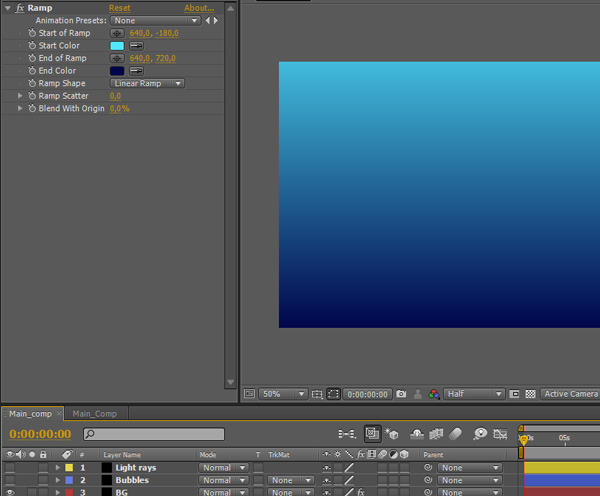Image resolution: width=600 pixels, height=496 pixels.
Task: Toggle Draft 3D button
Action: click(x=392, y=434)
